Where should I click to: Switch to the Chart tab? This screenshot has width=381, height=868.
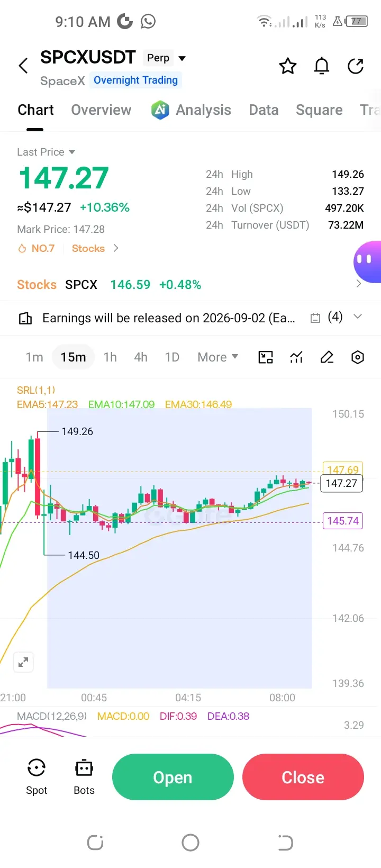(35, 110)
